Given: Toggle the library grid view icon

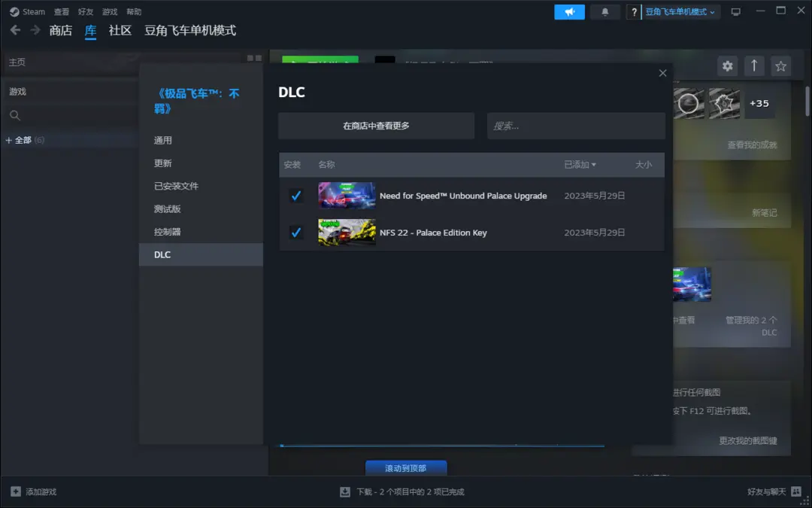Looking at the screenshot, I should coord(254,58).
